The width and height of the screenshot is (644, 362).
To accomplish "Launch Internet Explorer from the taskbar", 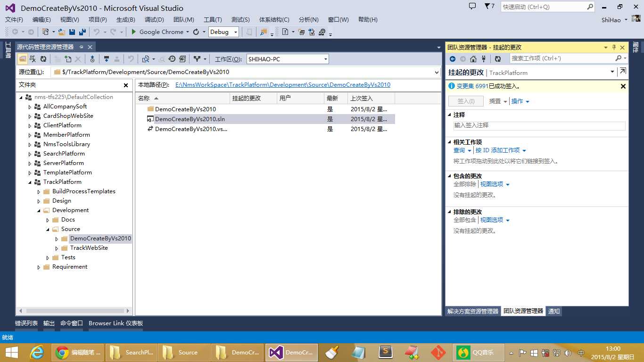I will coord(37,353).
